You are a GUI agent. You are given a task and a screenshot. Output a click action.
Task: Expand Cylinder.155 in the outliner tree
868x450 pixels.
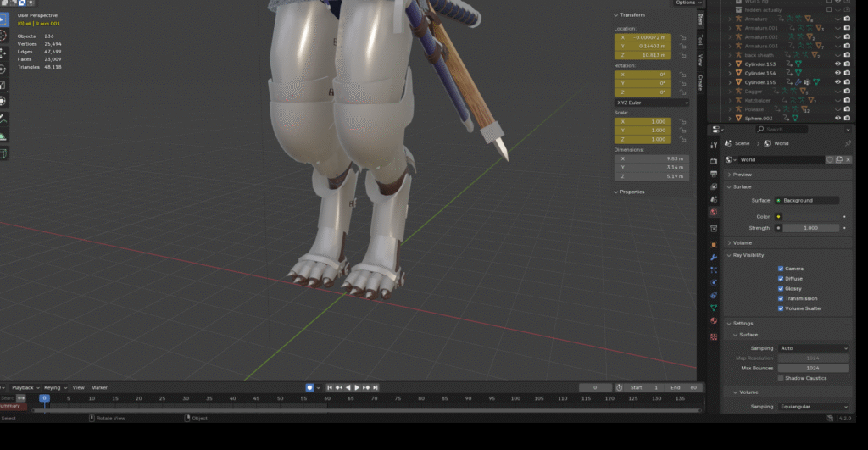click(x=730, y=82)
